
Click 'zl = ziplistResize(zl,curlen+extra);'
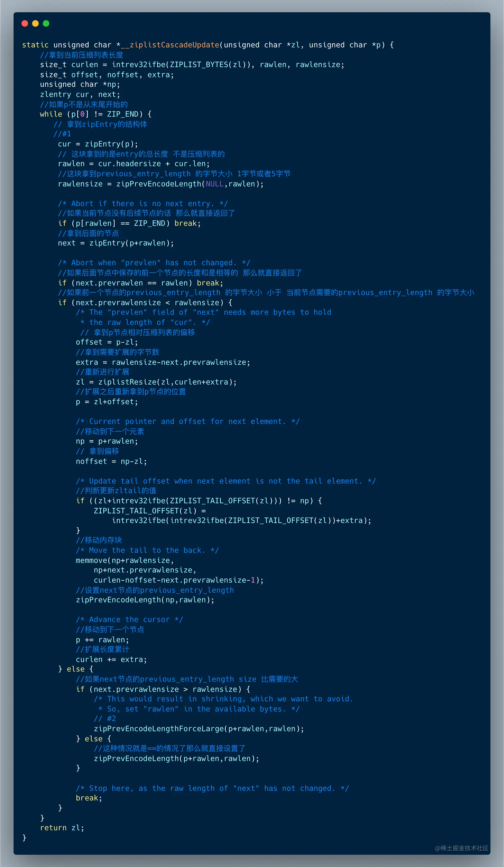click(156, 382)
